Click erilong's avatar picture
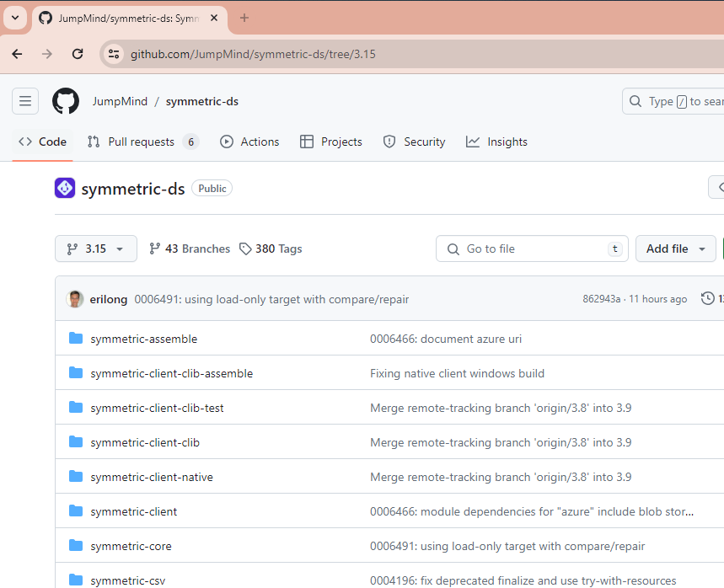Screen dimensions: 724x588 pos(75,299)
